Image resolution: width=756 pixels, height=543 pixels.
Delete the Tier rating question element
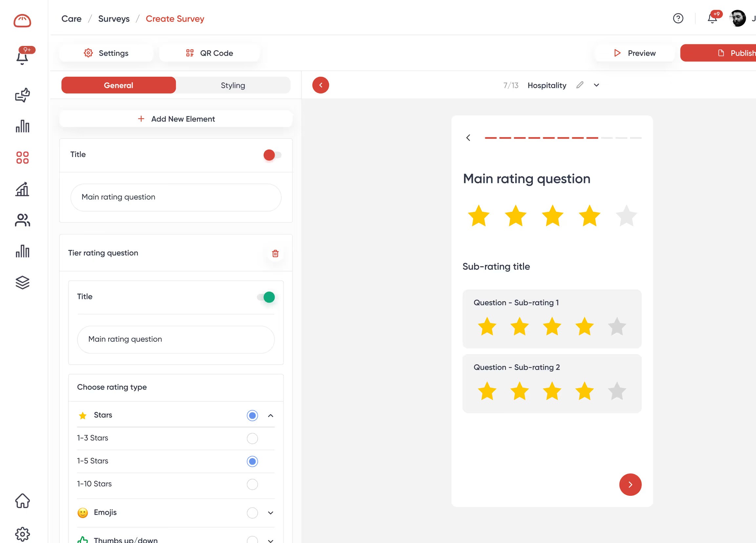tap(275, 253)
